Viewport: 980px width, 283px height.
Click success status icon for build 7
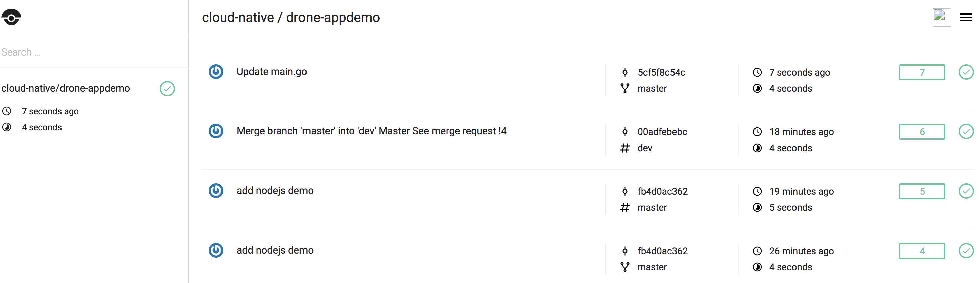point(966,72)
